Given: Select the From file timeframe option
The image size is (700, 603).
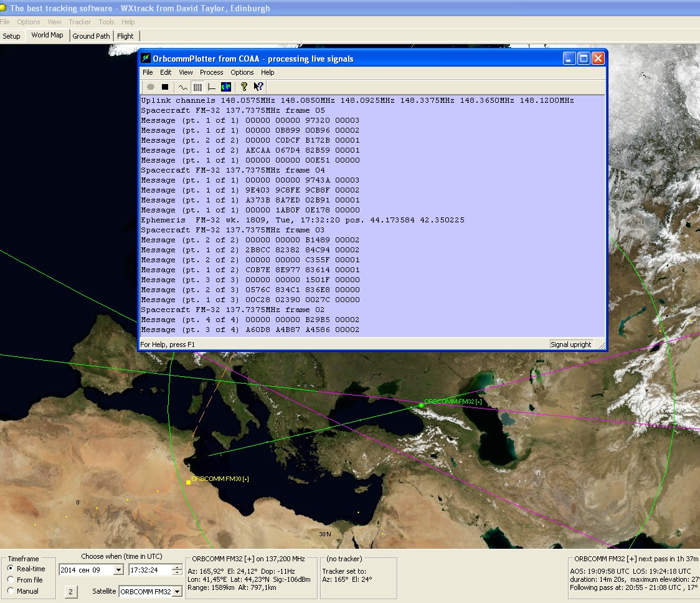Looking at the screenshot, I should coord(10,579).
